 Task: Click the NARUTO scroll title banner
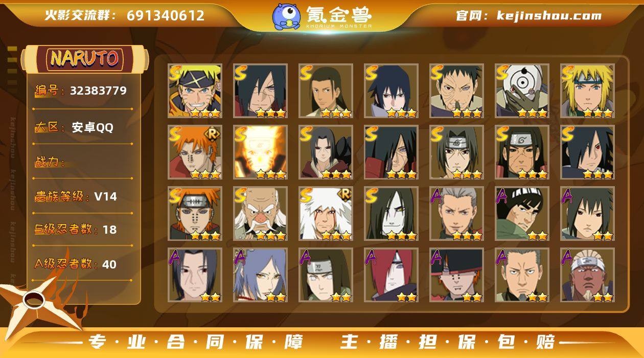tap(84, 59)
